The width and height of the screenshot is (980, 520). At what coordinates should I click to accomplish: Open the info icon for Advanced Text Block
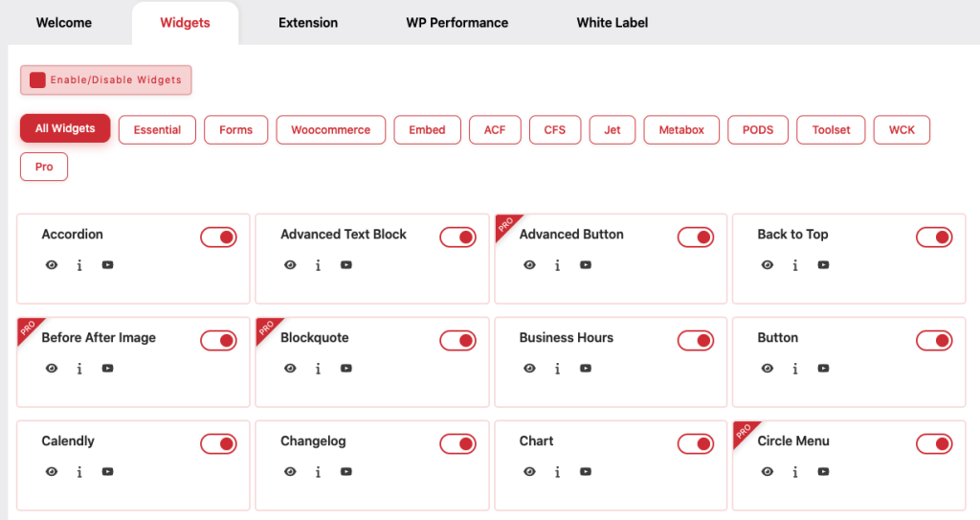click(318, 265)
